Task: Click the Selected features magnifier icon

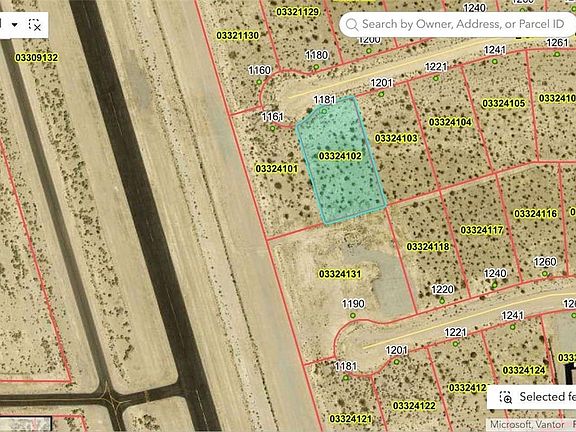Action: [505, 397]
